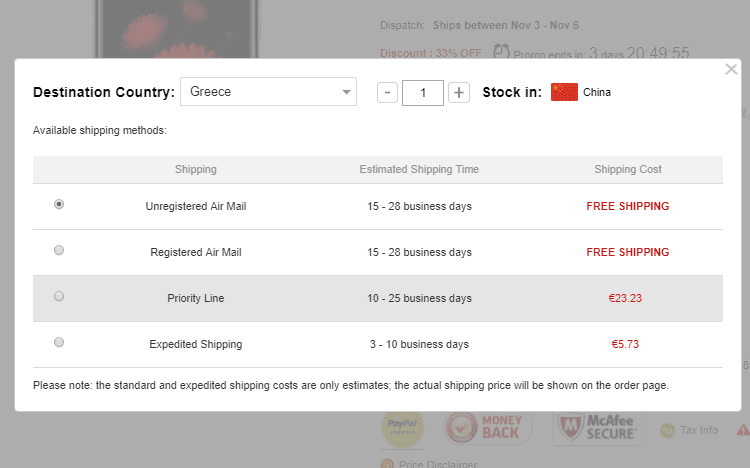Image resolution: width=750 pixels, height=468 pixels.
Task: Choose Priority Line shipping option
Action: coord(59,296)
